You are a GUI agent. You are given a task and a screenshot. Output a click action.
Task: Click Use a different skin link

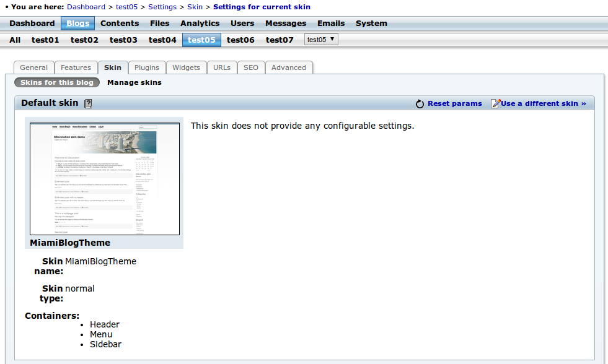pos(544,103)
